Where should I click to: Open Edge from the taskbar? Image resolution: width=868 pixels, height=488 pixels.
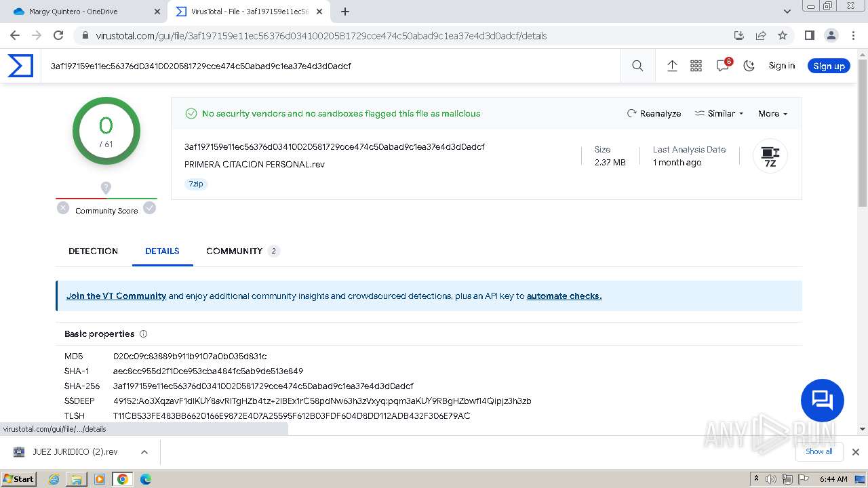(x=145, y=479)
